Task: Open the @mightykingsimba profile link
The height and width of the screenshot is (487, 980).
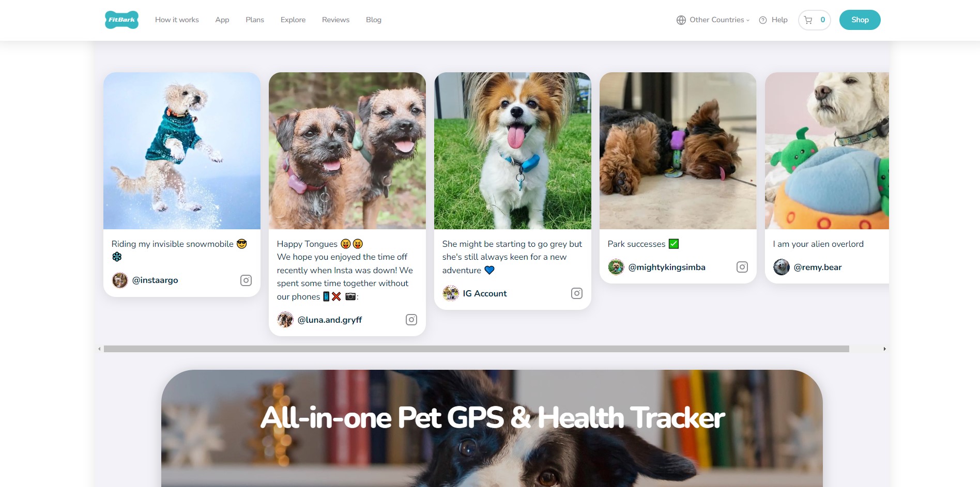Action: click(667, 267)
